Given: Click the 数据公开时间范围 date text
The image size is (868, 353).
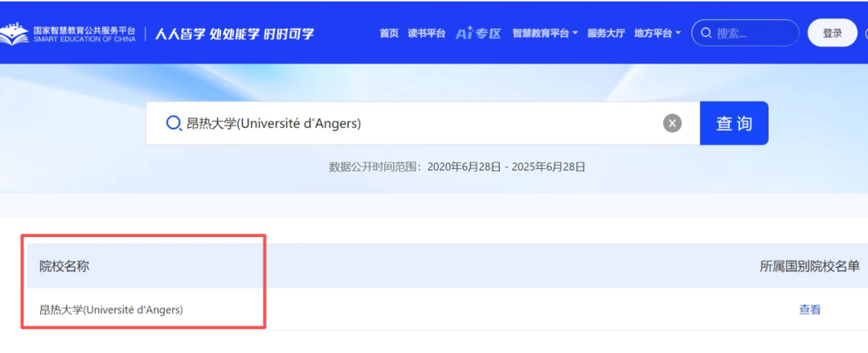Looking at the screenshot, I should [457, 166].
